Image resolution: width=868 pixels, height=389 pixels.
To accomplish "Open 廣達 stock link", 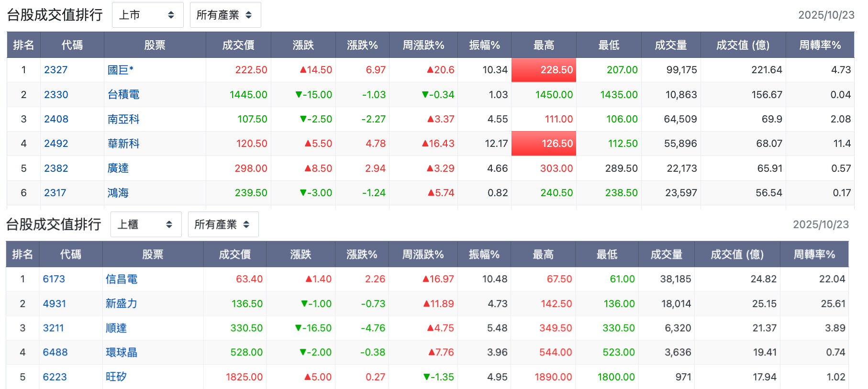I will pyautogui.click(x=118, y=168).
